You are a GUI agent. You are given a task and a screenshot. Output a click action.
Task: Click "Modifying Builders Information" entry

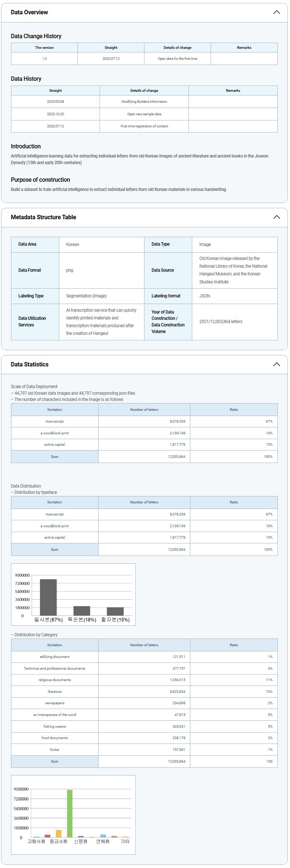144,102
